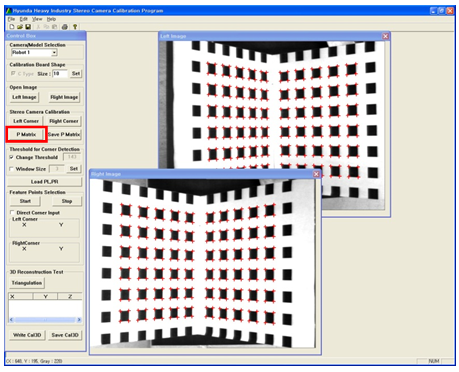
Task: Click the Load PL,PR button
Action: click(45, 182)
